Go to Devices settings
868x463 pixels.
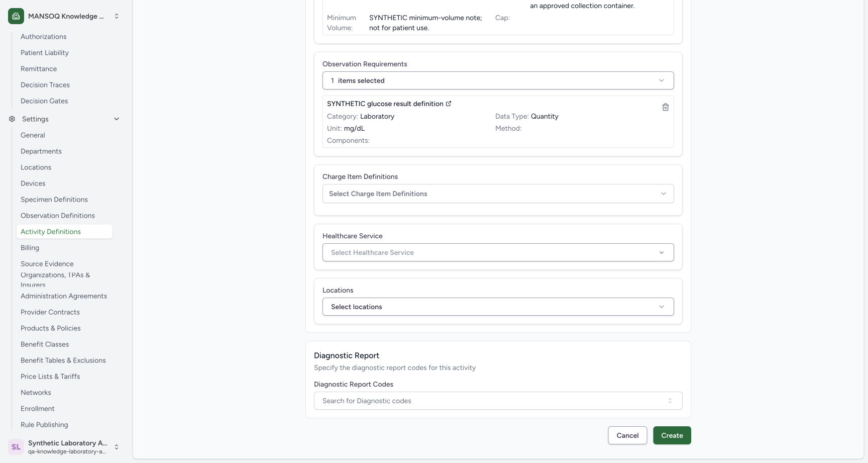click(x=33, y=183)
